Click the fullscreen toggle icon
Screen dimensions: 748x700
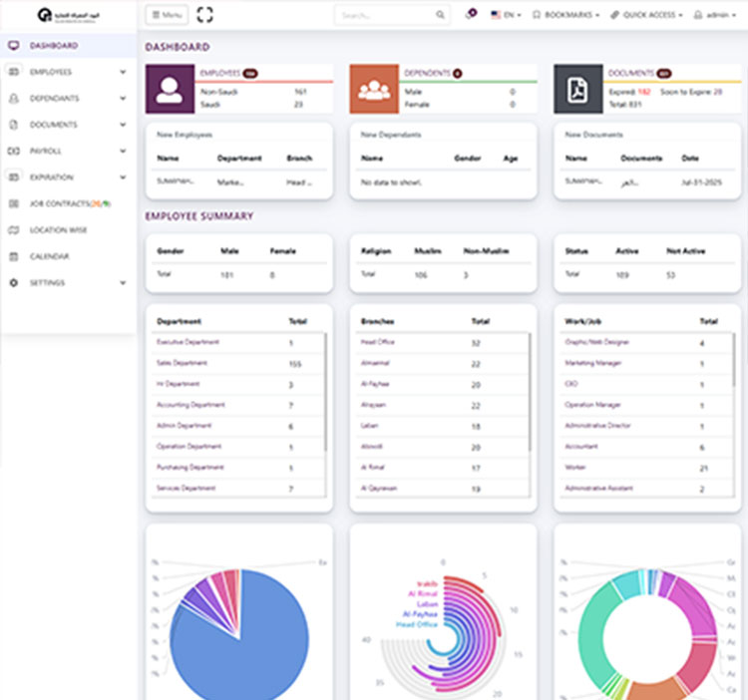click(205, 15)
